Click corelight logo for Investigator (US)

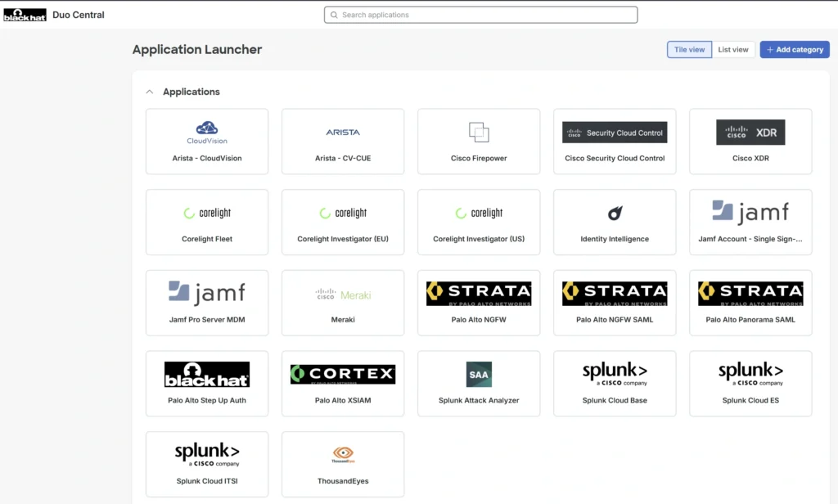(x=479, y=213)
